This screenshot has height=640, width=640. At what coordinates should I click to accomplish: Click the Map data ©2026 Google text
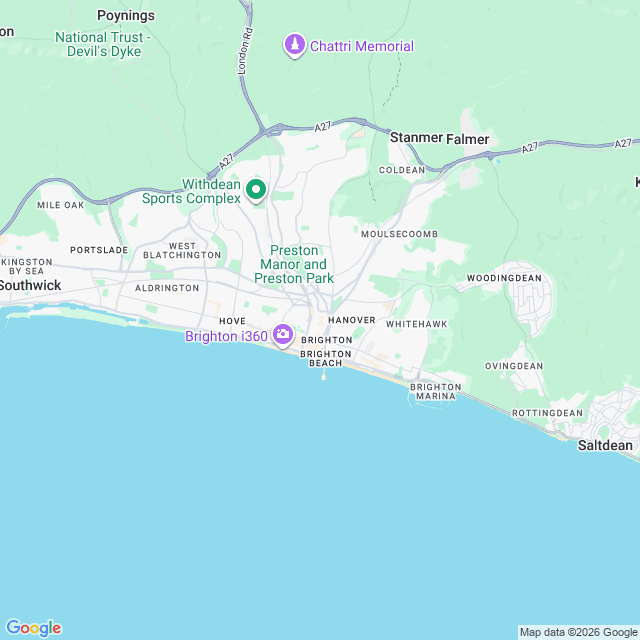click(578, 632)
